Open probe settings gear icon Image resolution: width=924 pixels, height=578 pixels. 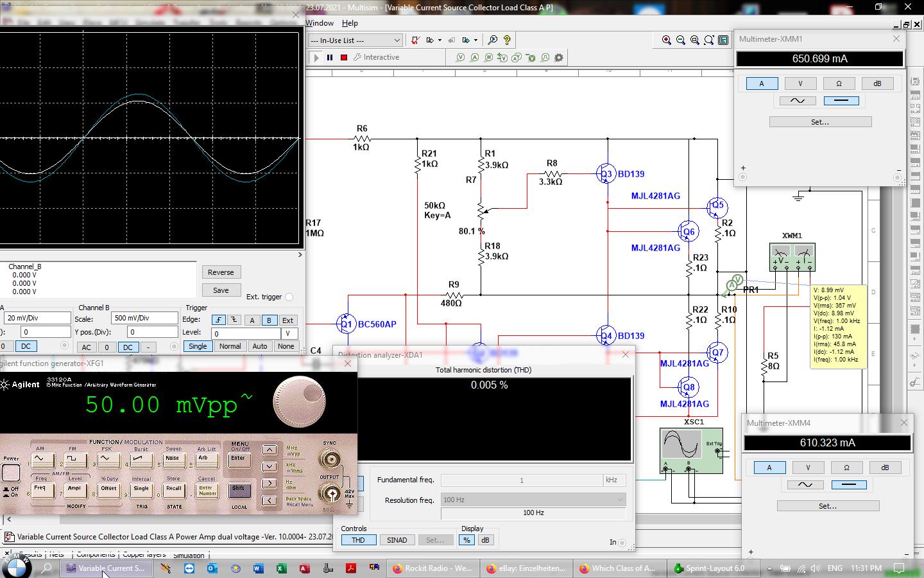tap(559, 57)
